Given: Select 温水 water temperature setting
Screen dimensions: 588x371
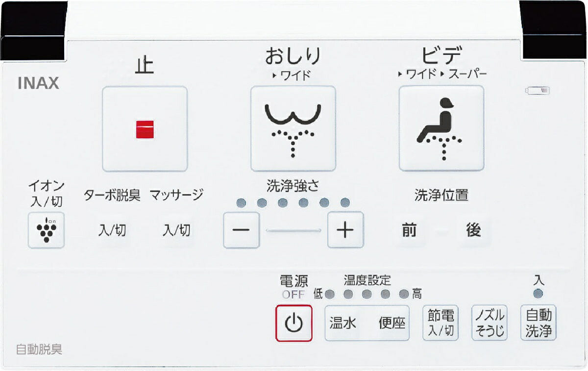Looking at the screenshot, I should point(343,323).
